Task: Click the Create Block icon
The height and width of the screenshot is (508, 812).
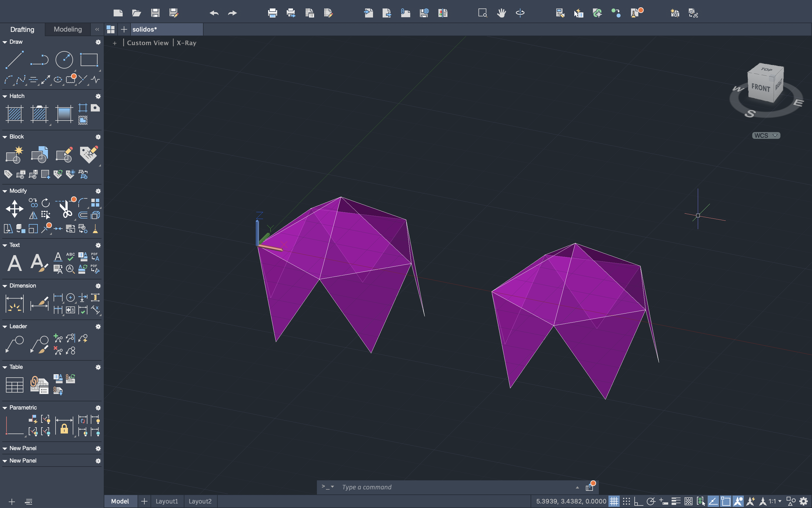Action: (15, 155)
